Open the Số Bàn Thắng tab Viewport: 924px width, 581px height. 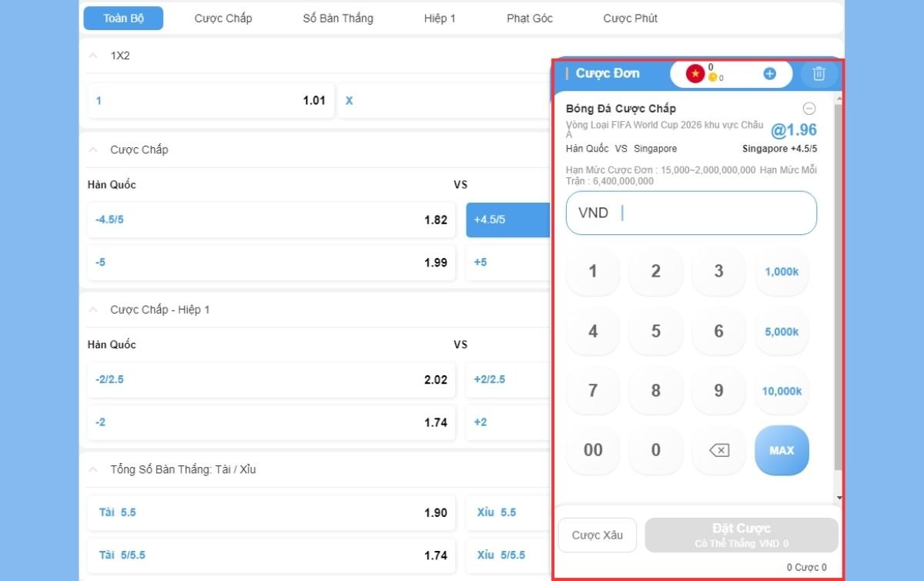(x=338, y=18)
